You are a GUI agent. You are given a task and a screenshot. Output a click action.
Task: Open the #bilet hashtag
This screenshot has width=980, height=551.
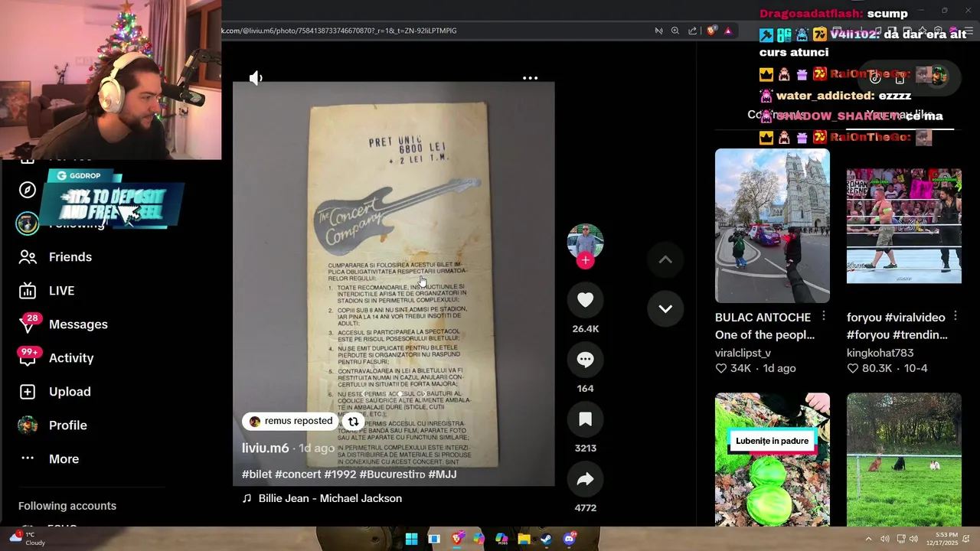pyautogui.click(x=256, y=474)
